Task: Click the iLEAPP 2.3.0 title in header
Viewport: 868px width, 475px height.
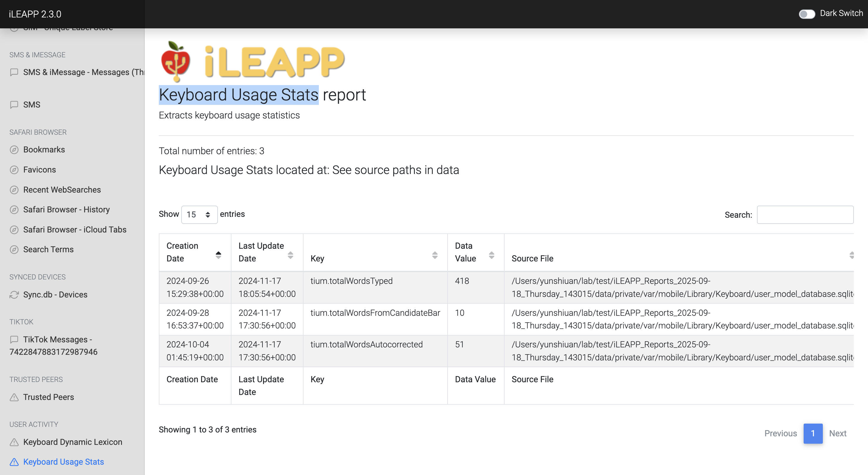Action: (35, 14)
